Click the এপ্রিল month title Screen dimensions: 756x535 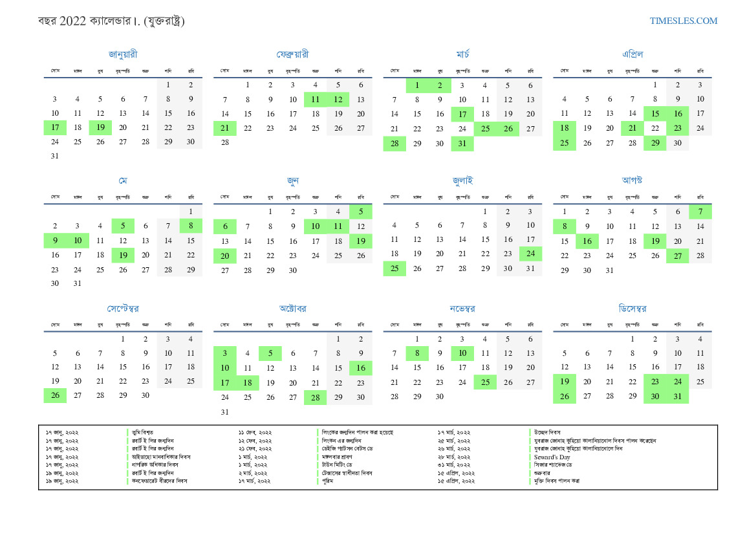632,54
